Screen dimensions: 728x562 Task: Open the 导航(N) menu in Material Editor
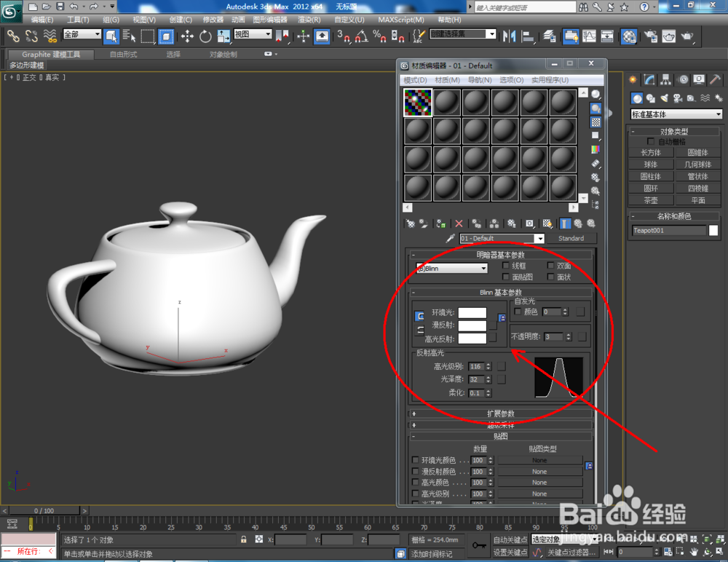pyautogui.click(x=480, y=80)
